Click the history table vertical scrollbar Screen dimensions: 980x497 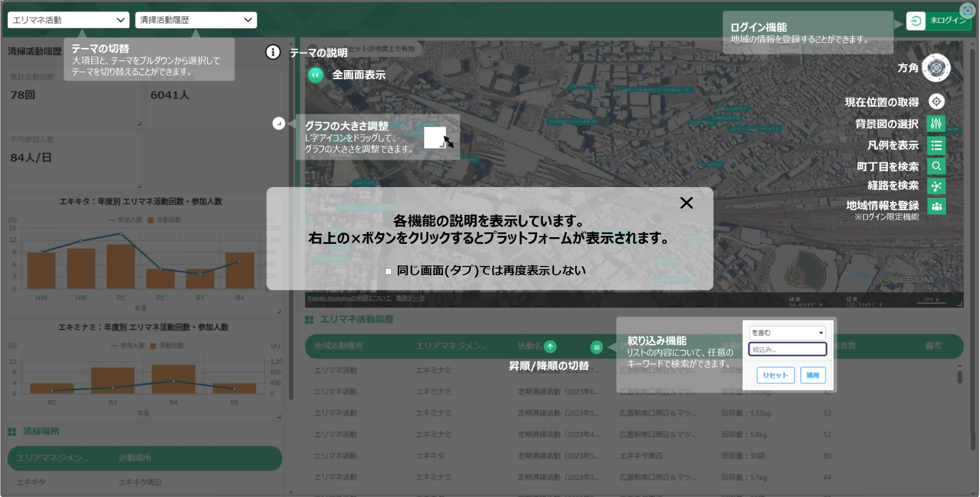[959, 376]
